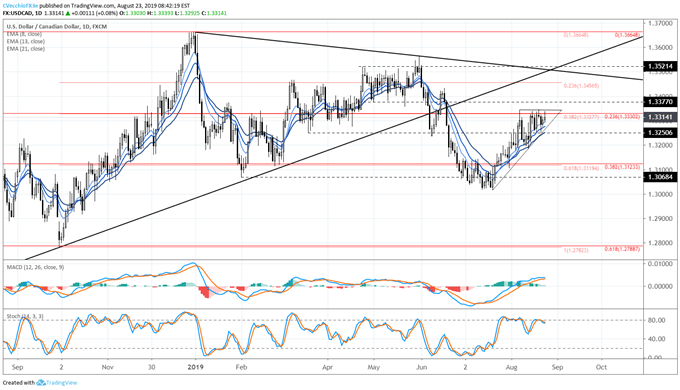Click the 0.236 (1.34565) Fibonacci level label
680x390 pixels.
[581, 86]
